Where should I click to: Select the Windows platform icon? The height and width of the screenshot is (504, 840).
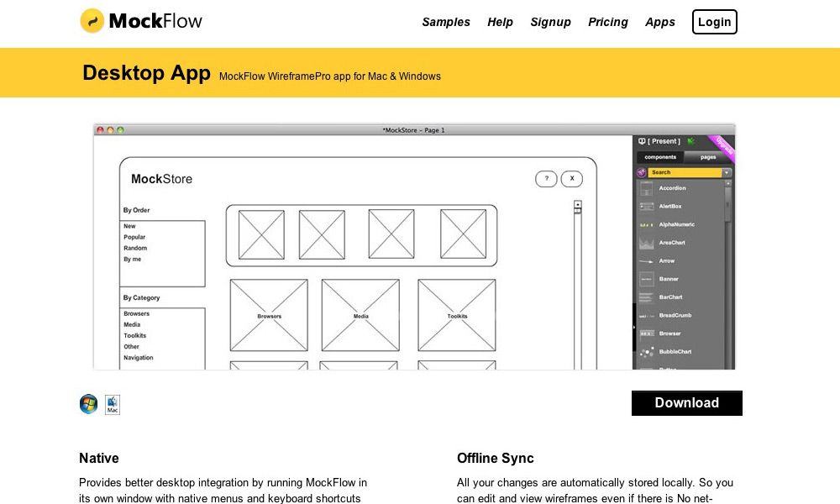tap(88, 404)
